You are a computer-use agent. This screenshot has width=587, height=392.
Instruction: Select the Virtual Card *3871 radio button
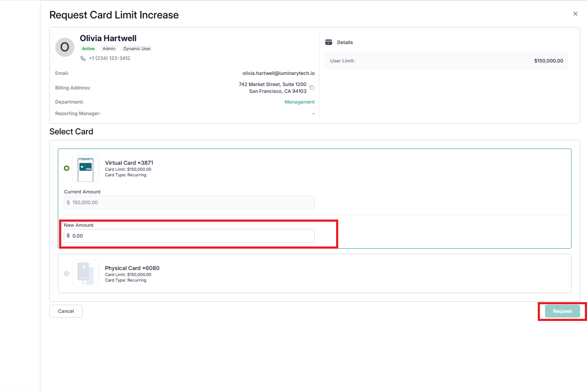click(x=66, y=168)
